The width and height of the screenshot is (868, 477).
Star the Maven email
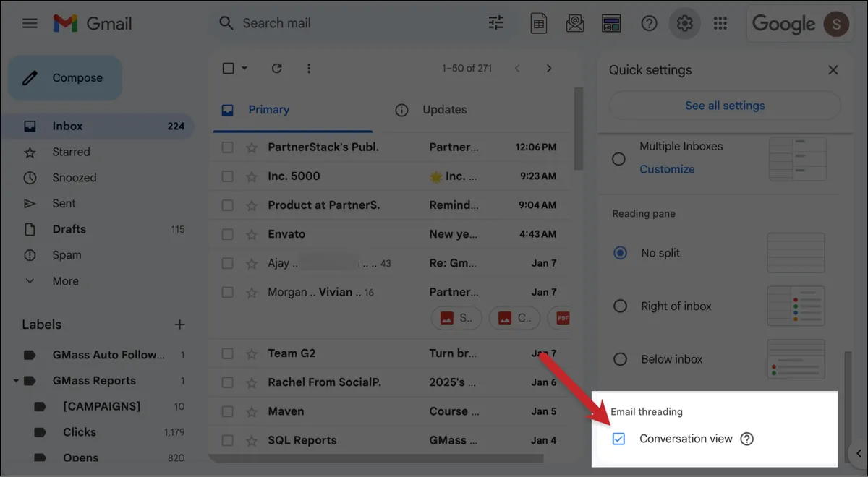click(x=251, y=411)
